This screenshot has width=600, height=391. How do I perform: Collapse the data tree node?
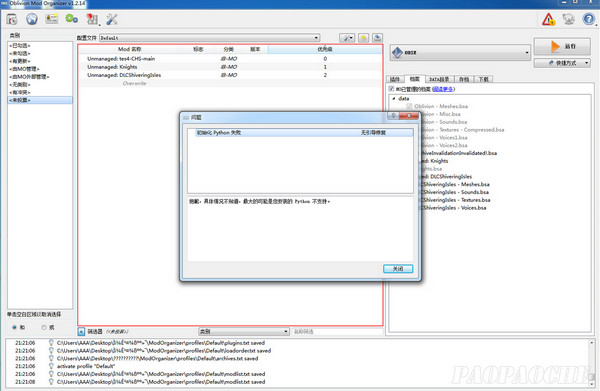[394, 98]
